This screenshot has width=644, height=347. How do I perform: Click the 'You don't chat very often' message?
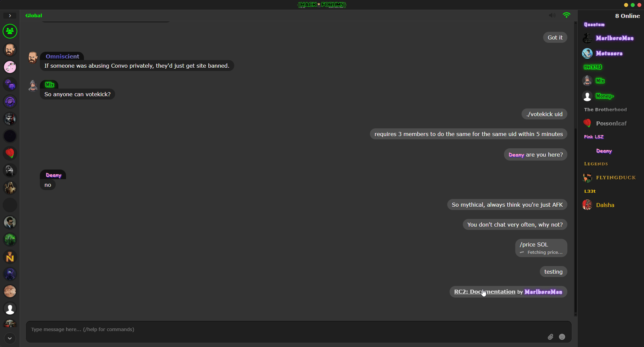(x=515, y=225)
